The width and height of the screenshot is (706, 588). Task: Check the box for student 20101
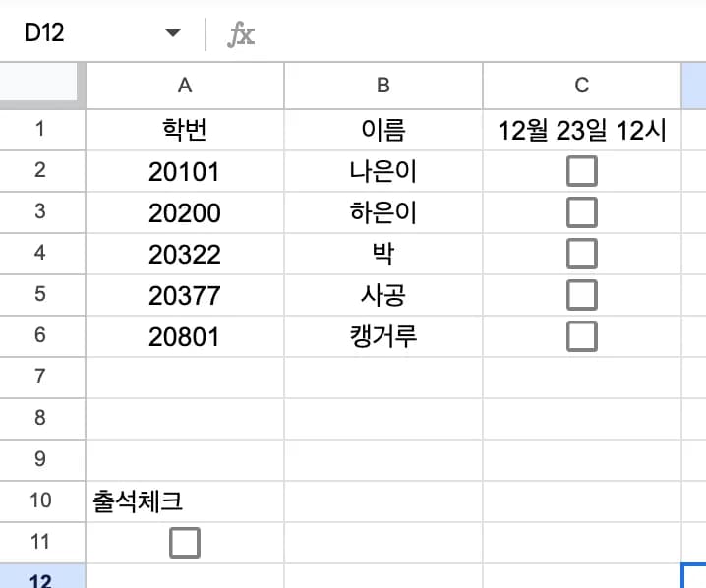tap(582, 172)
